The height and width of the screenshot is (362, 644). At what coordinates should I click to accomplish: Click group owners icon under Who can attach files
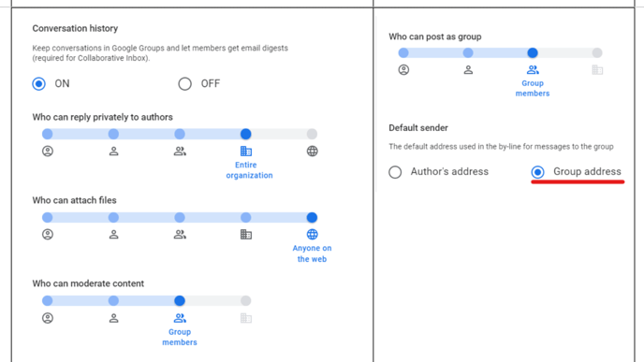tap(48, 235)
